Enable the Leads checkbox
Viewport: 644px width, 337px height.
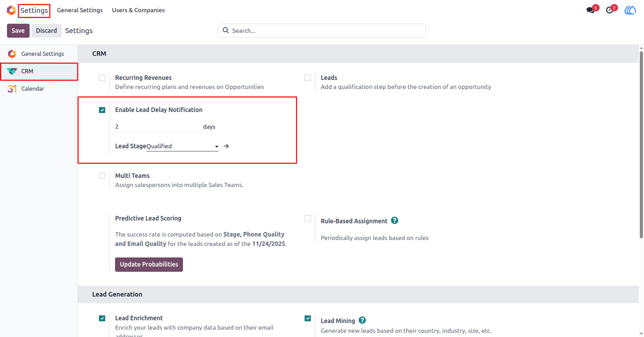pos(308,78)
